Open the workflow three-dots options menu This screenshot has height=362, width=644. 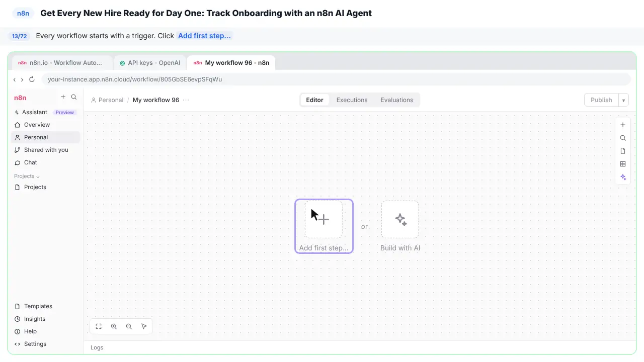point(186,100)
